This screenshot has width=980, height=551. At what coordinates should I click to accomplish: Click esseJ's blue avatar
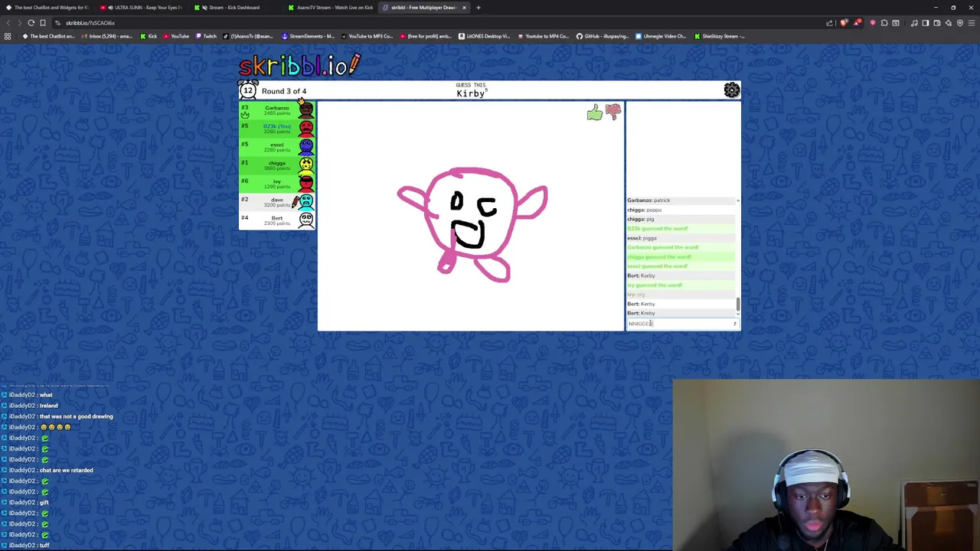305,146
